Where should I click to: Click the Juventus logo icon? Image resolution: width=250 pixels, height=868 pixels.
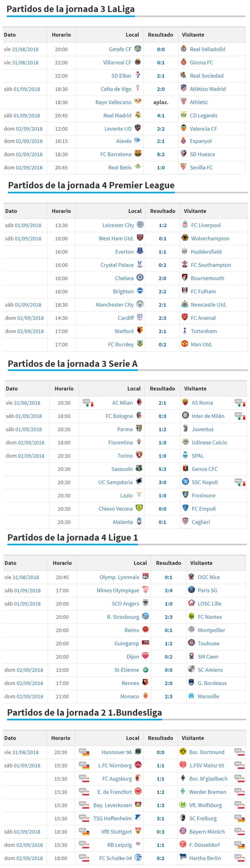tap(185, 428)
